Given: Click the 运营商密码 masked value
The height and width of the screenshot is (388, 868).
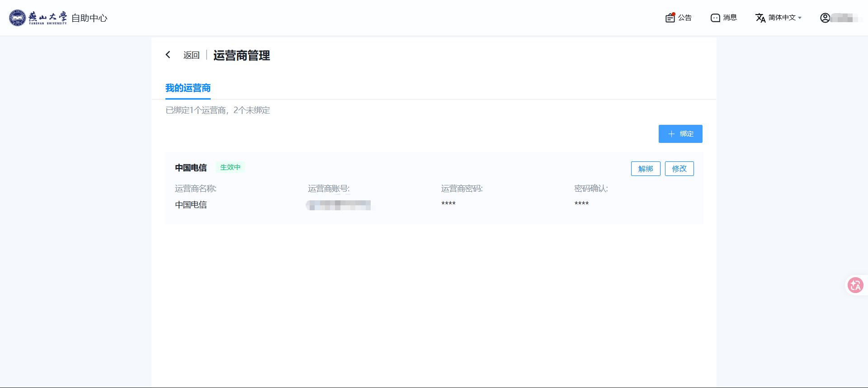Looking at the screenshot, I should [448, 204].
